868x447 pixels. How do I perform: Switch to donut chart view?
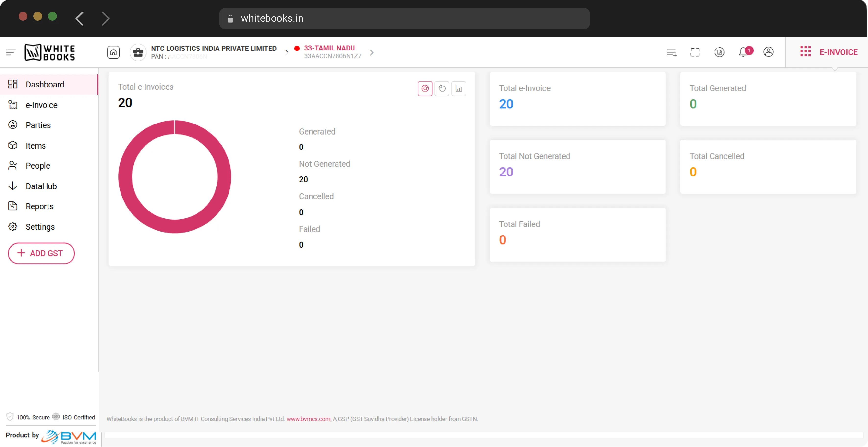click(425, 89)
